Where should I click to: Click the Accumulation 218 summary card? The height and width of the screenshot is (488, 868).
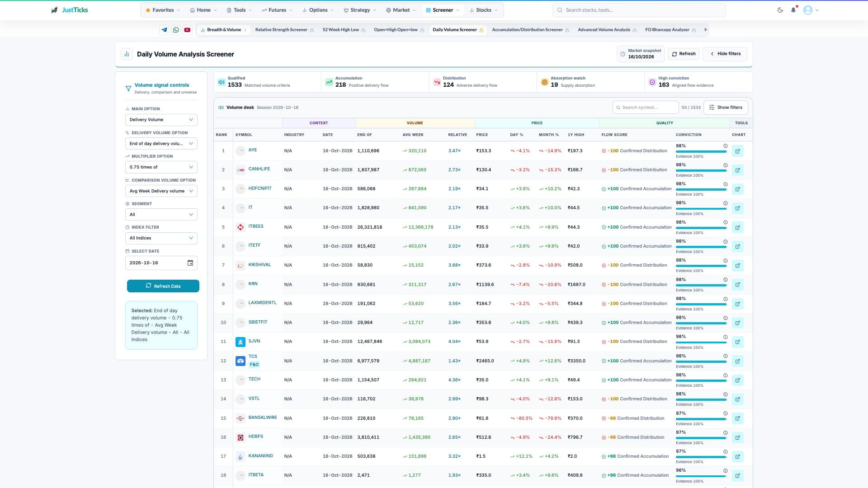click(x=375, y=82)
